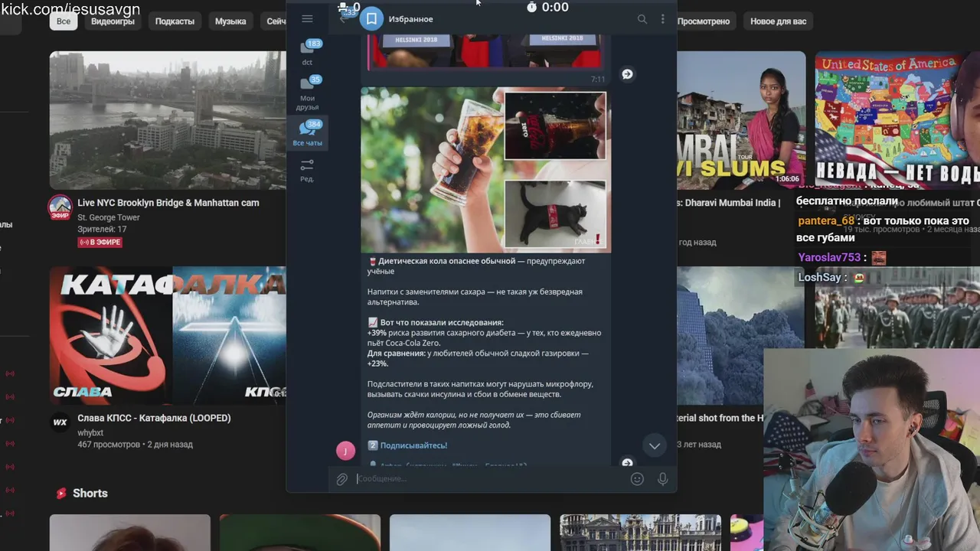This screenshot has height=551, width=980.
Task: Forward the Helsinki 2018 photo post
Action: [627, 74]
